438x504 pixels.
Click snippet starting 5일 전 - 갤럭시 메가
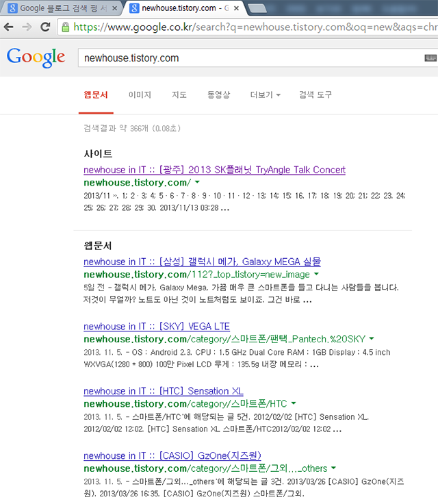pos(241,294)
